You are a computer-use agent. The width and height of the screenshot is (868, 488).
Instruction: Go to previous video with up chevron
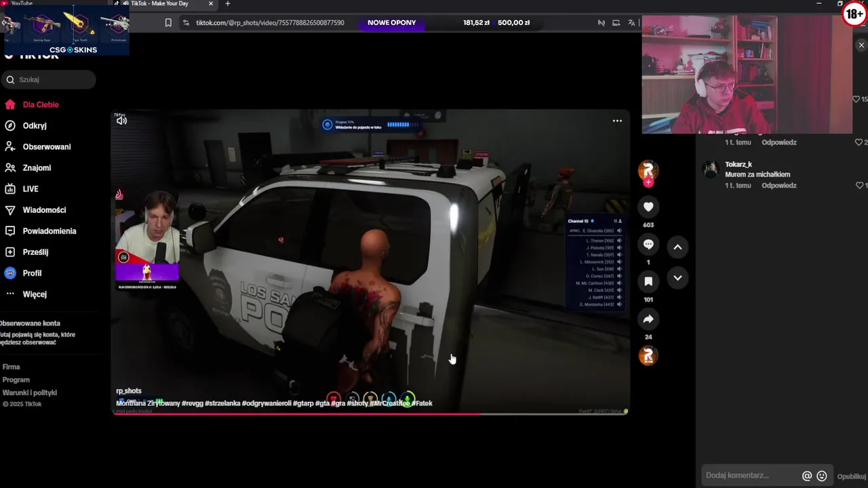click(677, 247)
